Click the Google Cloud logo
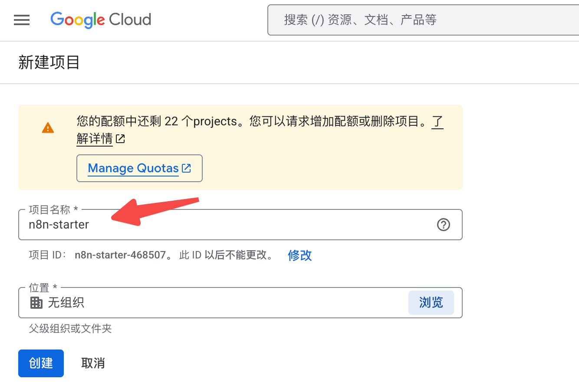The height and width of the screenshot is (392, 579). [101, 20]
